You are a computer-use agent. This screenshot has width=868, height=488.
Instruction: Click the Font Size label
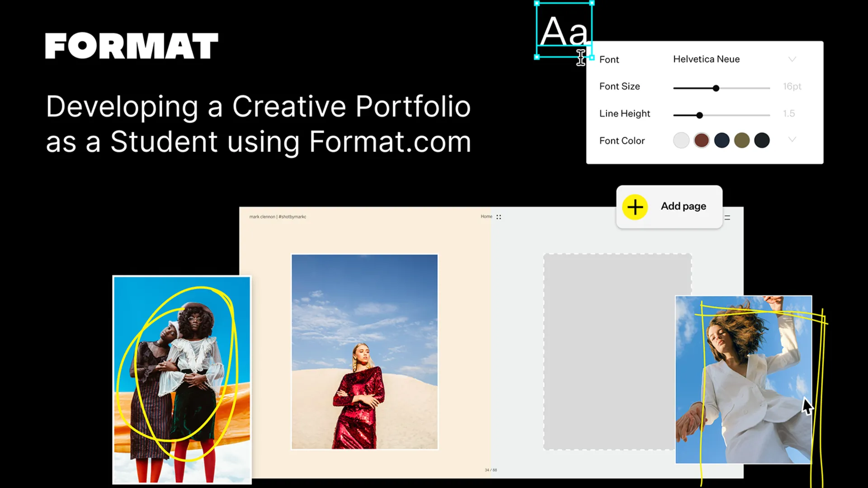[x=619, y=86]
